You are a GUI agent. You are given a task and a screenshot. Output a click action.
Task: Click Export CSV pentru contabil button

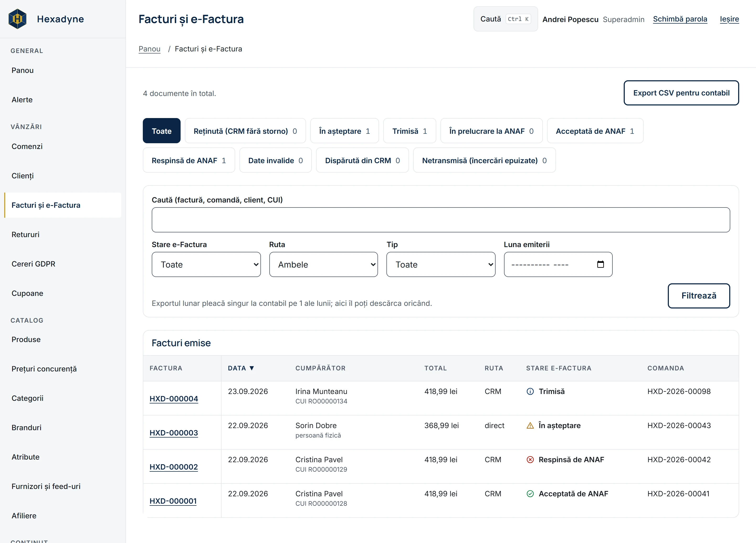coord(681,93)
